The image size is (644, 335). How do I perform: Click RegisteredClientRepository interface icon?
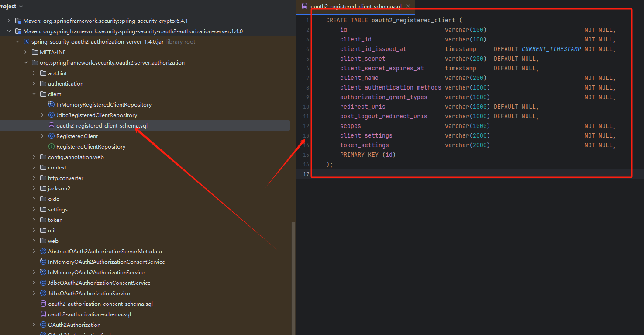point(52,146)
